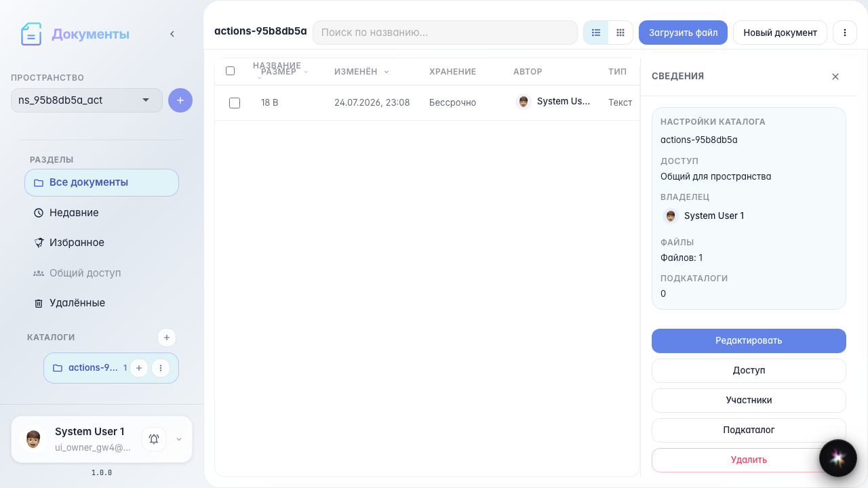The width and height of the screenshot is (868, 488).
Task: Collapse the sidebar with the chevron
Action: 172,34
